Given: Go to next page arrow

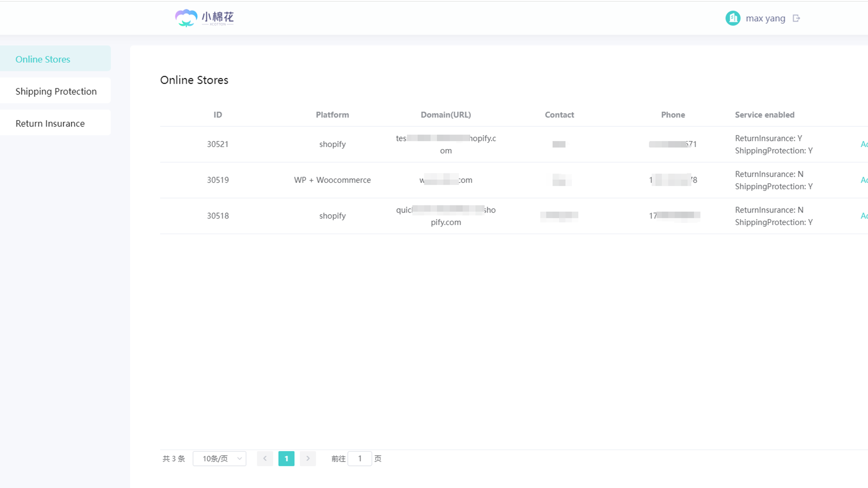Looking at the screenshot, I should [308, 459].
